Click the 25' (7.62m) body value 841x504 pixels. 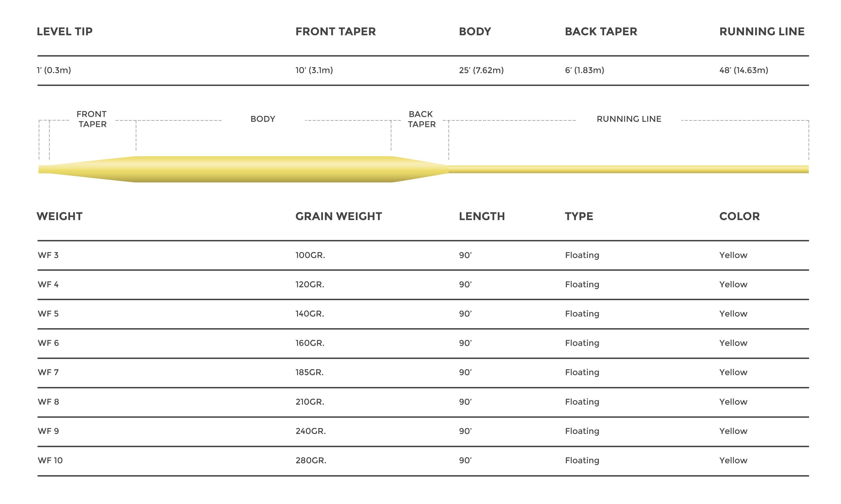click(481, 70)
